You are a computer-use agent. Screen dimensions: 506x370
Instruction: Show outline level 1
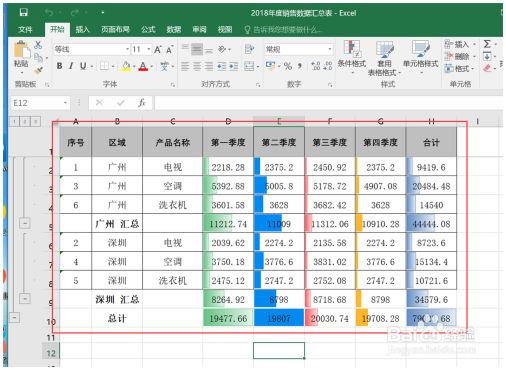(x=14, y=121)
